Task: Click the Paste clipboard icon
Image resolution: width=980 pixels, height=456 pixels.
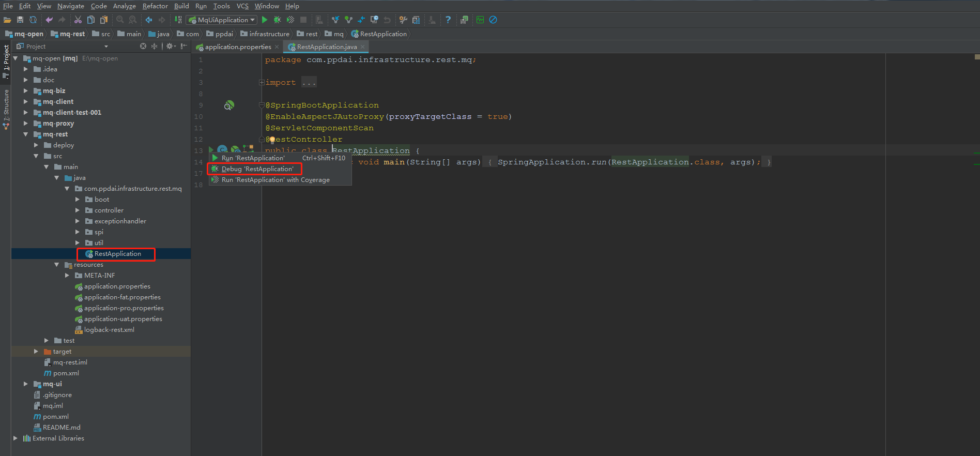Action: 104,20
